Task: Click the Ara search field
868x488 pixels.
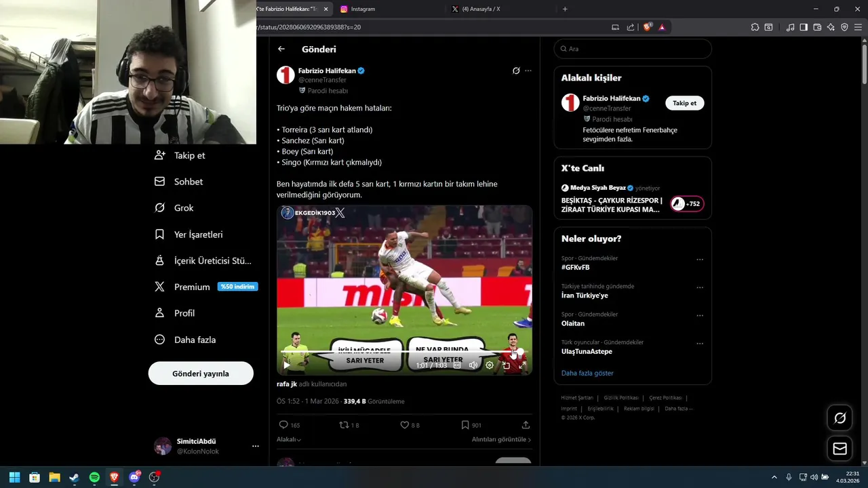Action: (633, 49)
